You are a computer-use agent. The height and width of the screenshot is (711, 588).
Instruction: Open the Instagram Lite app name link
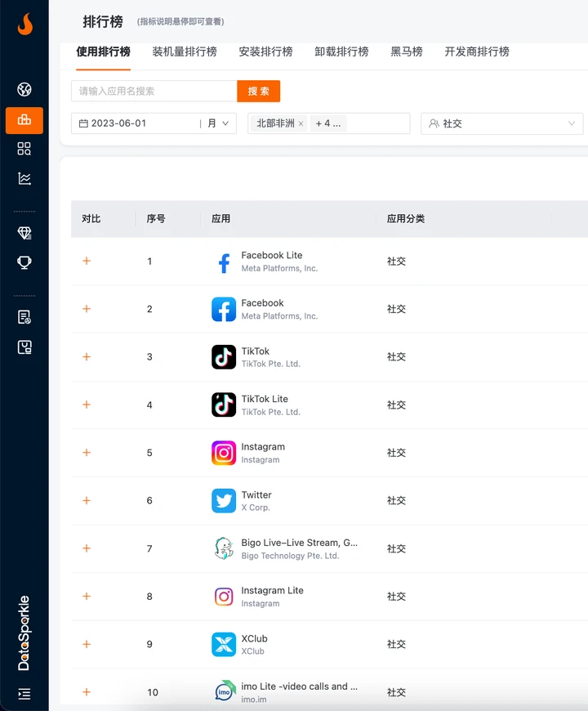point(272,590)
